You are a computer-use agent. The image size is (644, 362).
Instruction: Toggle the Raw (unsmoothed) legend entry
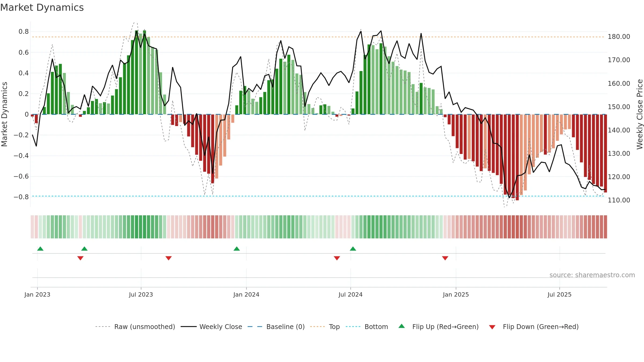[135, 327]
